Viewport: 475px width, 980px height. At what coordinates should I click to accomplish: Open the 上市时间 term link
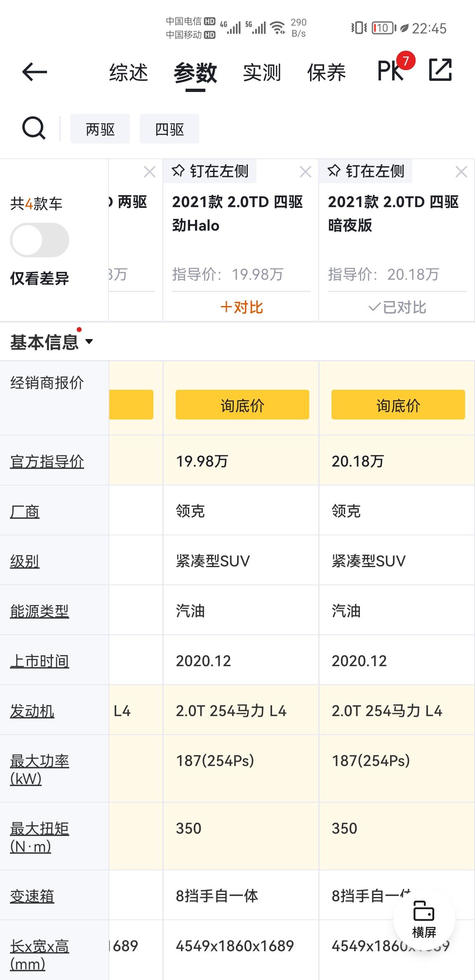tap(40, 661)
